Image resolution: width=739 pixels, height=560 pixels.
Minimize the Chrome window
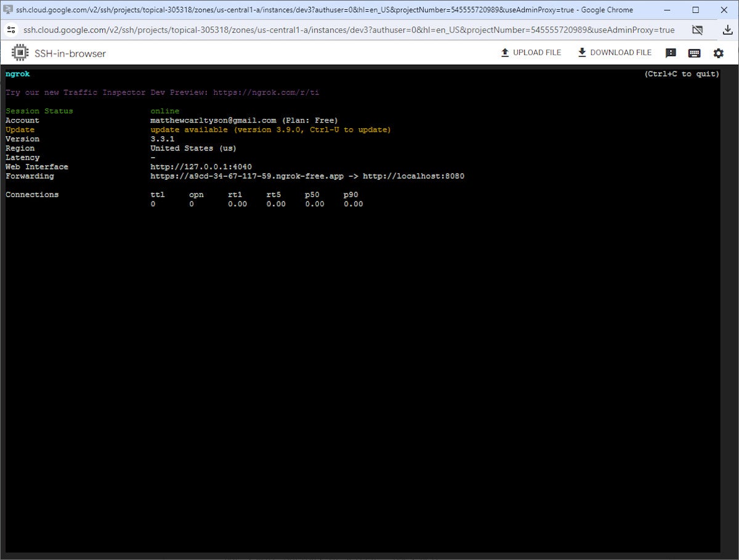coord(667,10)
